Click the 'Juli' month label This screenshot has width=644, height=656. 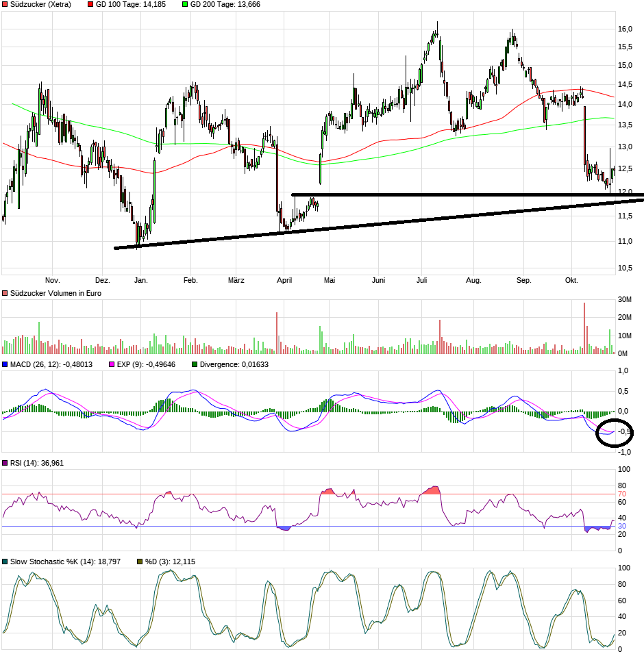[421, 280]
